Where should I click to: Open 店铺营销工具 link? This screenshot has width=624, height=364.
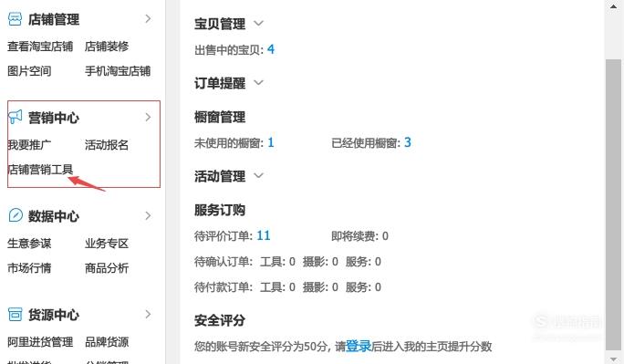[40, 170]
